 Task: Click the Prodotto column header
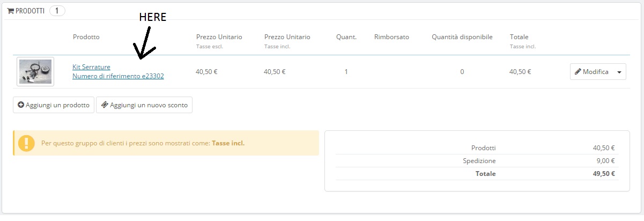coord(86,37)
